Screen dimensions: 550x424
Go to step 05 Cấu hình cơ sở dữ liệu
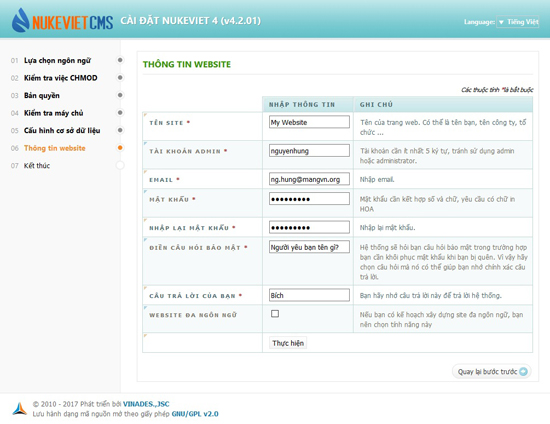click(x=62, y=130)
